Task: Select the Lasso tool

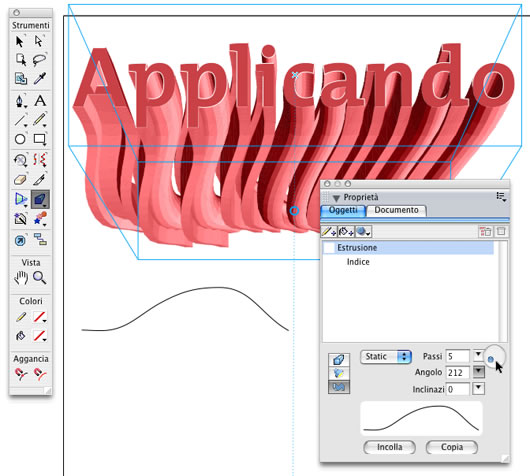Action: click(40, 60)
